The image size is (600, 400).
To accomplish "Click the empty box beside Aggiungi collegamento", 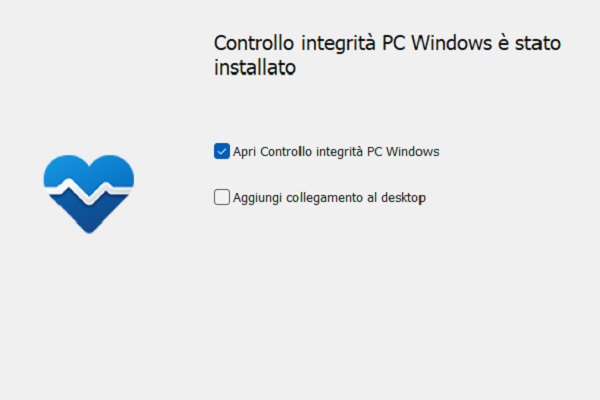I will (222, 198).
